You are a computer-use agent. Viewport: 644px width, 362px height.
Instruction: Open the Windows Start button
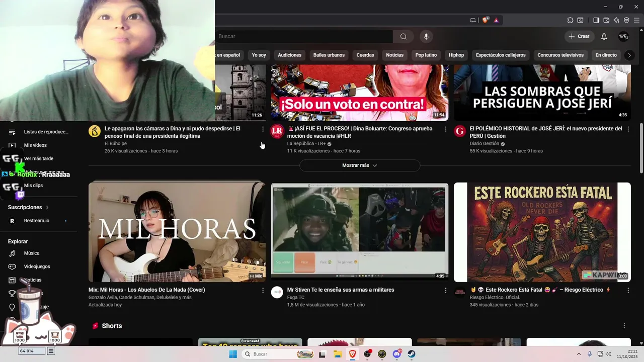point(233,354)
